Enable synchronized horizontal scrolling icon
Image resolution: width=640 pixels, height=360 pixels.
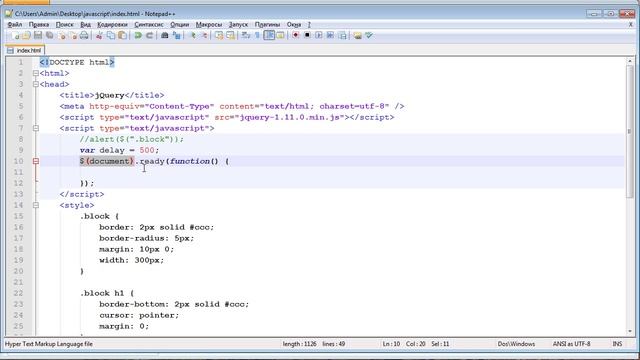pos(231,36)
